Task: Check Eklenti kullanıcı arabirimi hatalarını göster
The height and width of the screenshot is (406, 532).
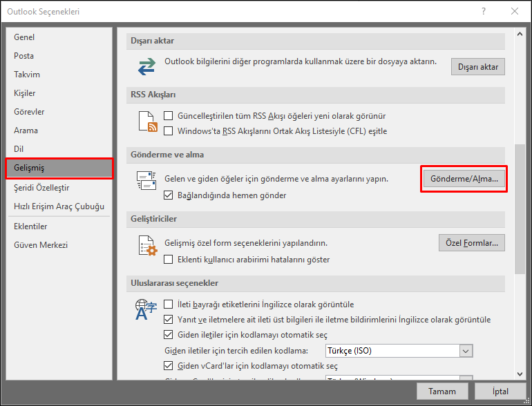Action: [x=169, y=260]
